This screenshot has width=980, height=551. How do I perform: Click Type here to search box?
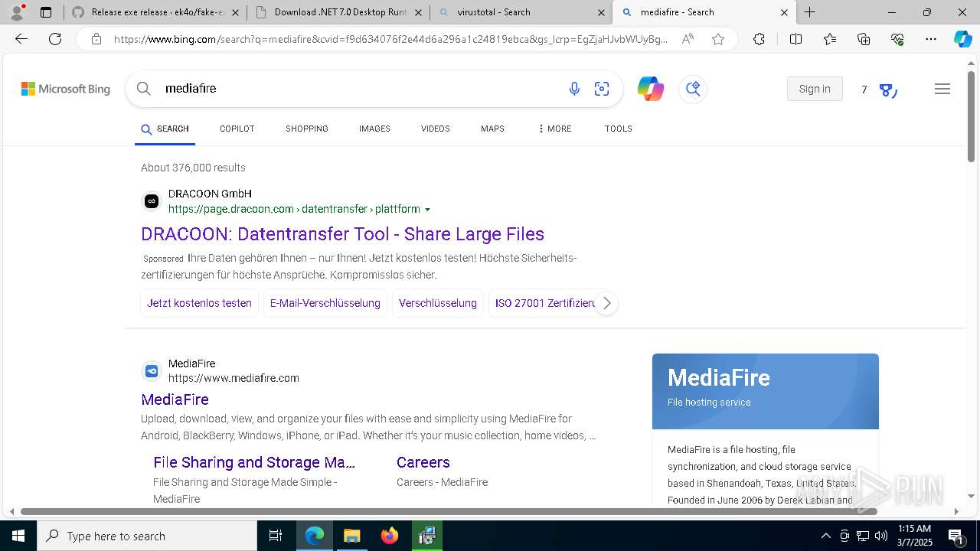point(147,536)
